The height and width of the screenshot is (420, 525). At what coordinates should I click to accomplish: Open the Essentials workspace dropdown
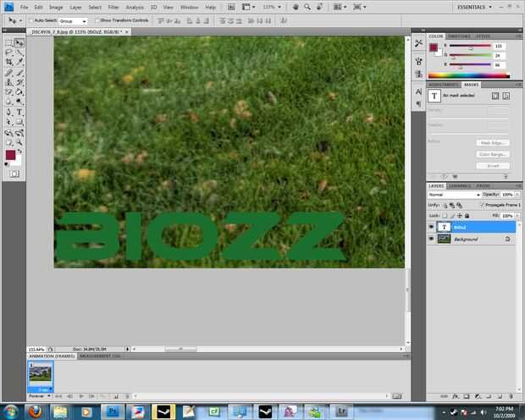[475, 7]
